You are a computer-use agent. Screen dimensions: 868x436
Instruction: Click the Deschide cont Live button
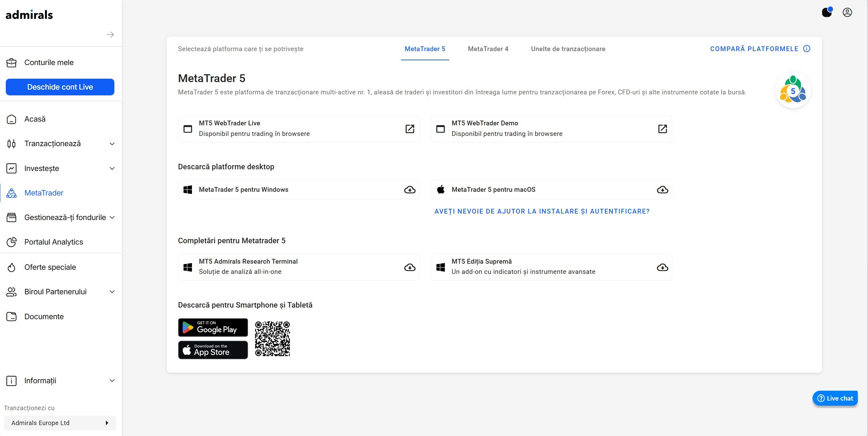[60, 87]
